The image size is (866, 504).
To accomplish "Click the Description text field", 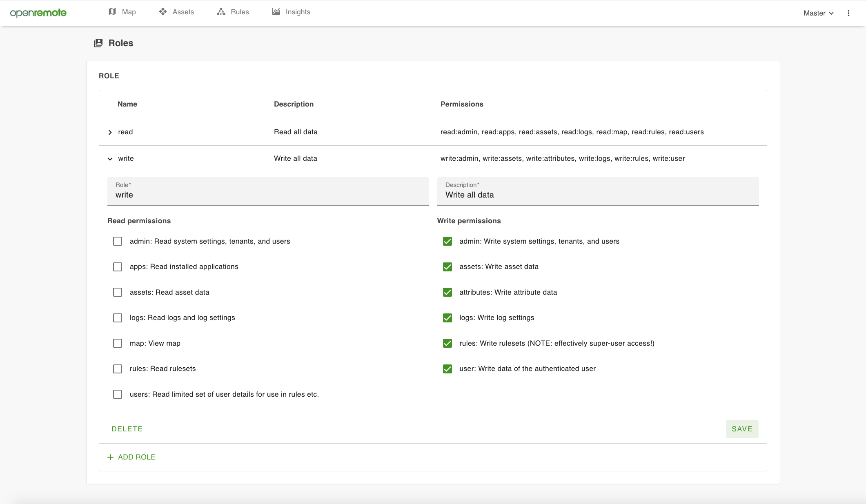I will [597, 195].
